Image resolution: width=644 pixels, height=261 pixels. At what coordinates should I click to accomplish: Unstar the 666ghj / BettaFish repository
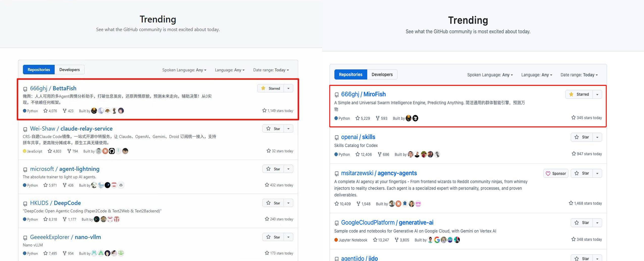[x=271, y=88]
